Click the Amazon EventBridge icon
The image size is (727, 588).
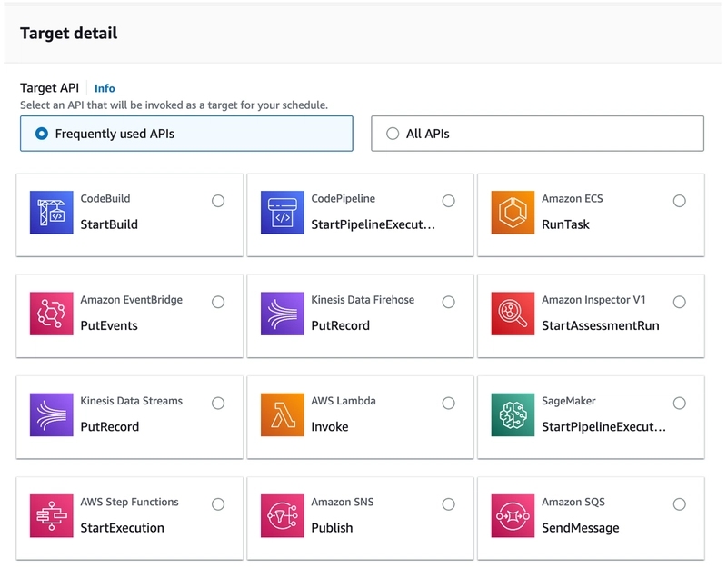click(x=52, y=314)
